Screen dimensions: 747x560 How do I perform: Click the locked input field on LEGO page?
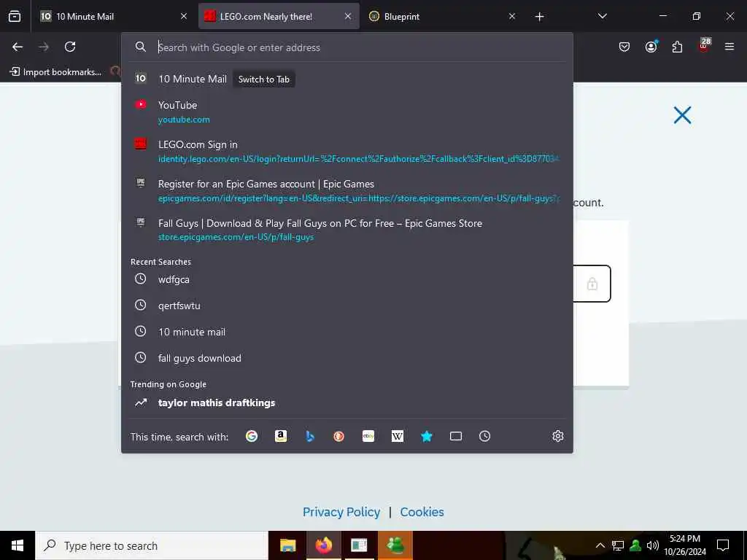click(x=591, y=284)
